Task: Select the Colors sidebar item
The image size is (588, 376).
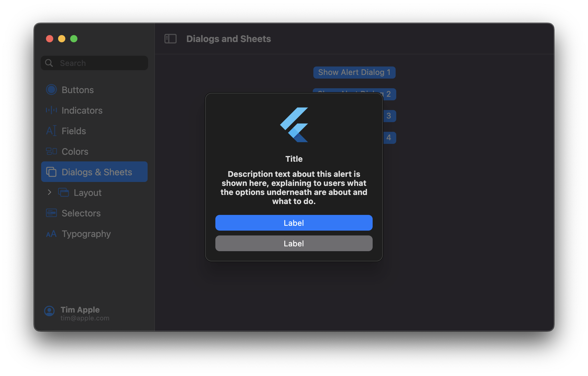Action: point(75,151)
